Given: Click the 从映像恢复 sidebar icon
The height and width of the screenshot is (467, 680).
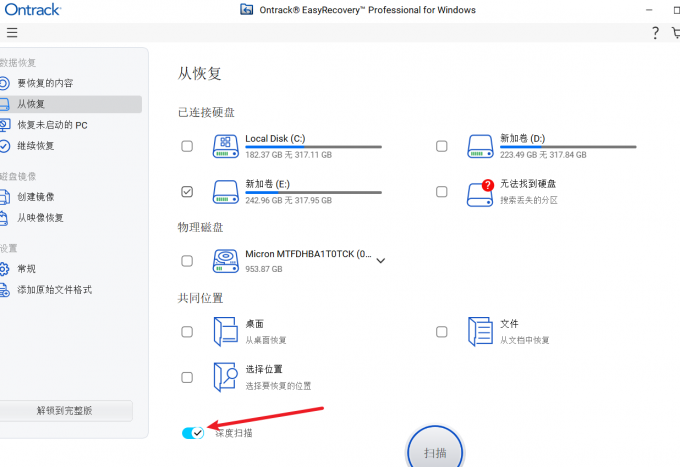Looking at the screenshot, I should pos(3,218).
